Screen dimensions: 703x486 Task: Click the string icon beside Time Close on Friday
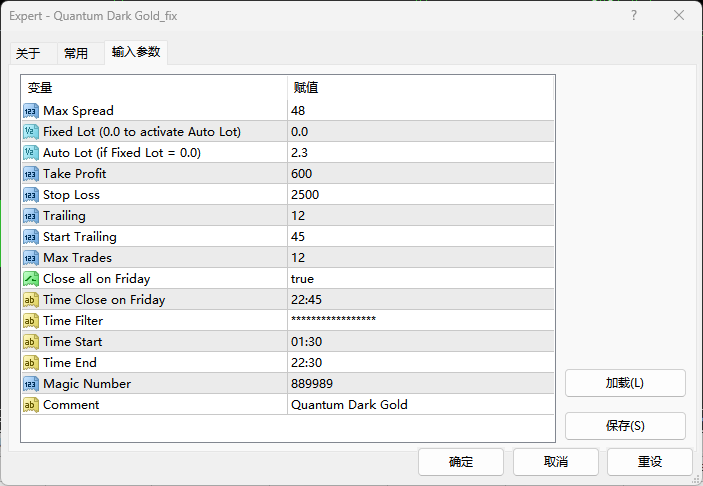point(30,300)
